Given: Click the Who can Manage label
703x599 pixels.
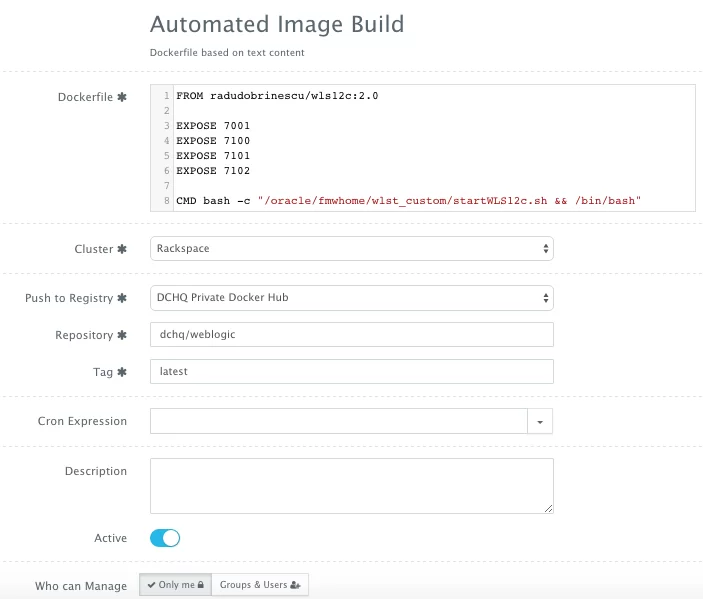Looking at the screenshot, I should [81, 586].
